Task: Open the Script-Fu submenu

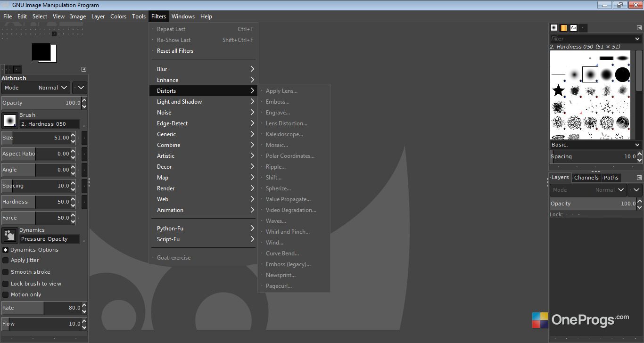Action: [204, 239]
